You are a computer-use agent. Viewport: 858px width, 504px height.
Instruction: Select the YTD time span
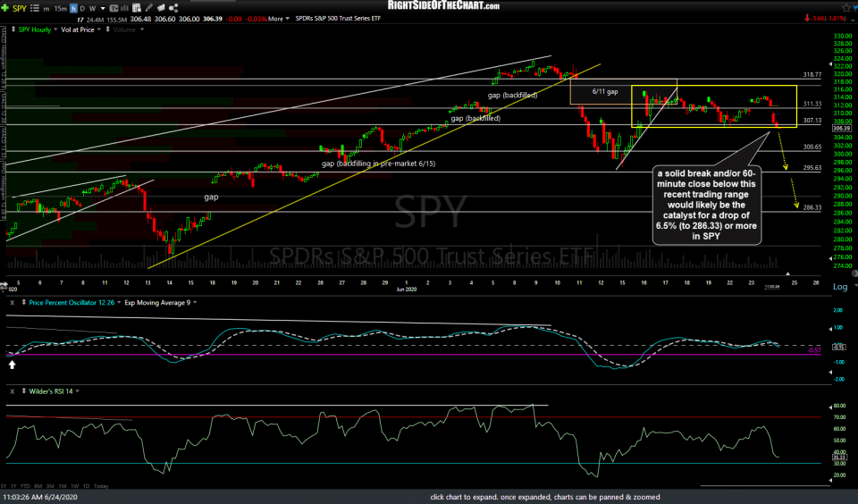pos(25,486)
